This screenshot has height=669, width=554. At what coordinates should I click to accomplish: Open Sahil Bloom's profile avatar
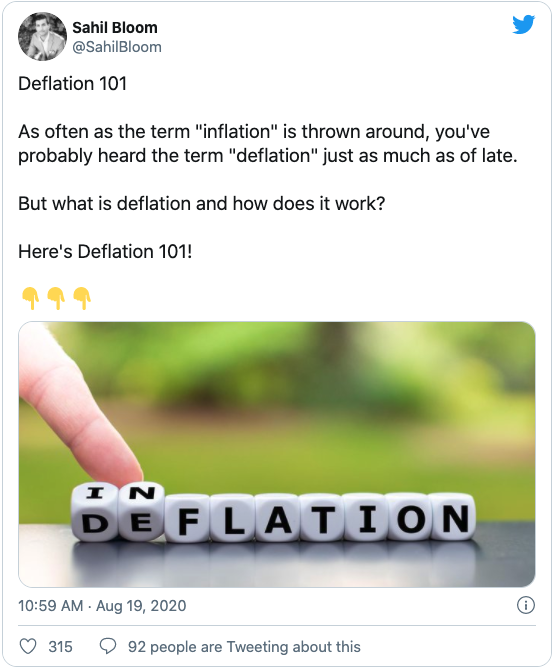(42, 37)
